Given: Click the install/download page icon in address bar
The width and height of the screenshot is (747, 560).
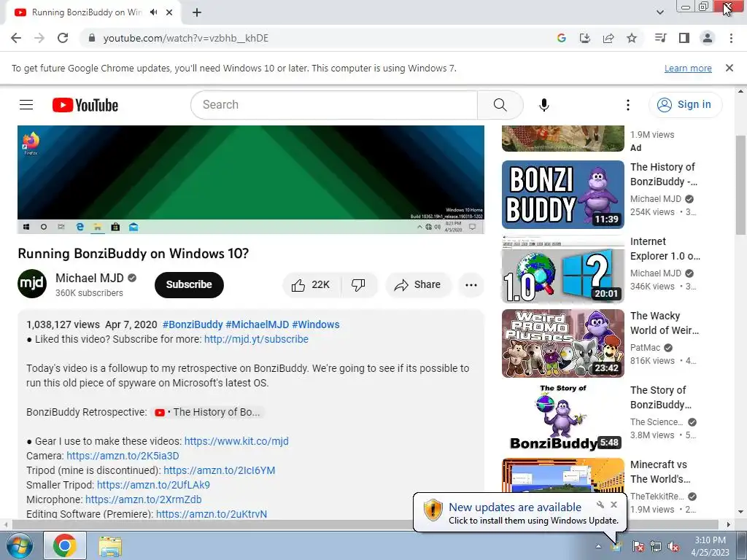Looking at the screenshot, I should click(x=584, y=38).
